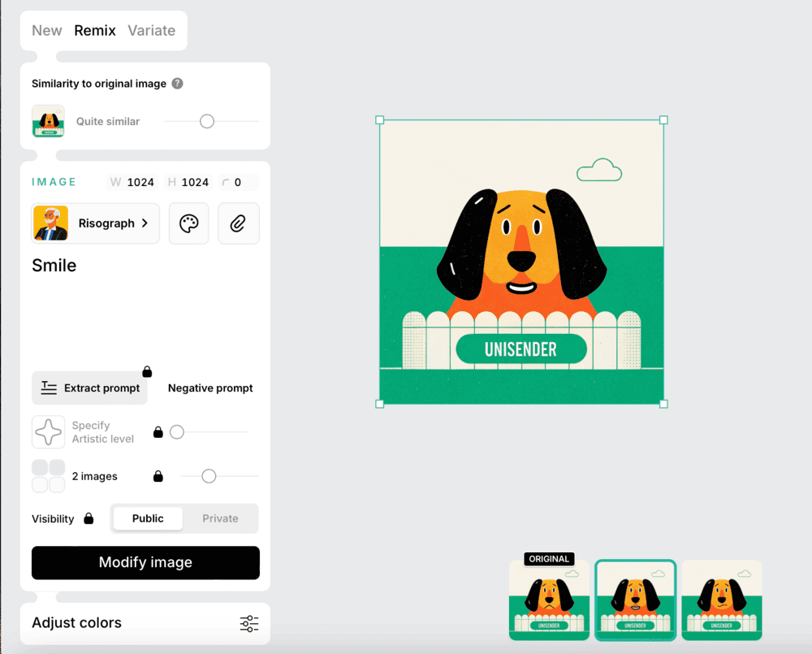The width and height of the screenshot is (812, 654).
Task: Open the Negative prompt option
Action: [210, 388]
